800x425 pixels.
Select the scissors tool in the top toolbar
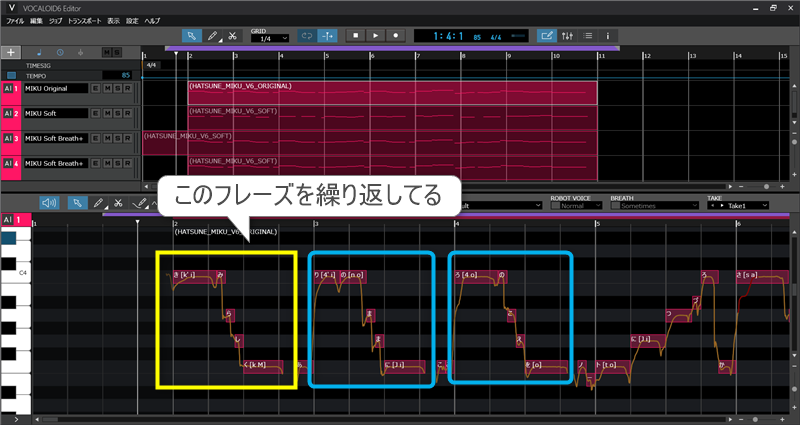pos(232,36)
